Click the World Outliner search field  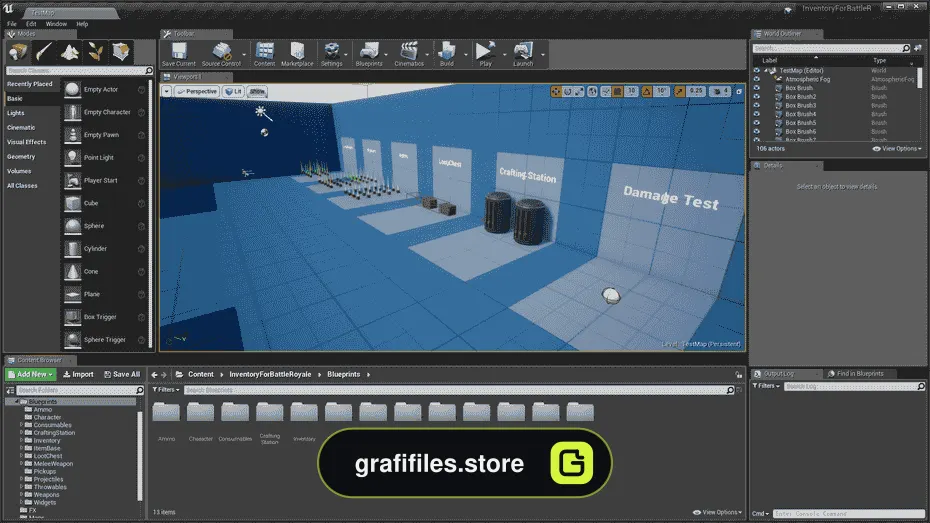(828, 48)
